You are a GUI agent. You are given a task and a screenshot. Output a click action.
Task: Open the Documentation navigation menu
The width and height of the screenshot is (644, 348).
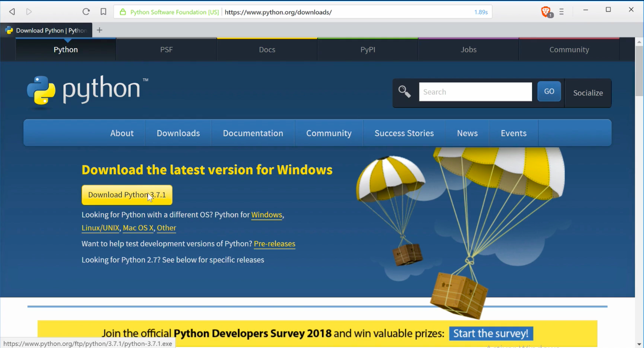click(253, 133)
